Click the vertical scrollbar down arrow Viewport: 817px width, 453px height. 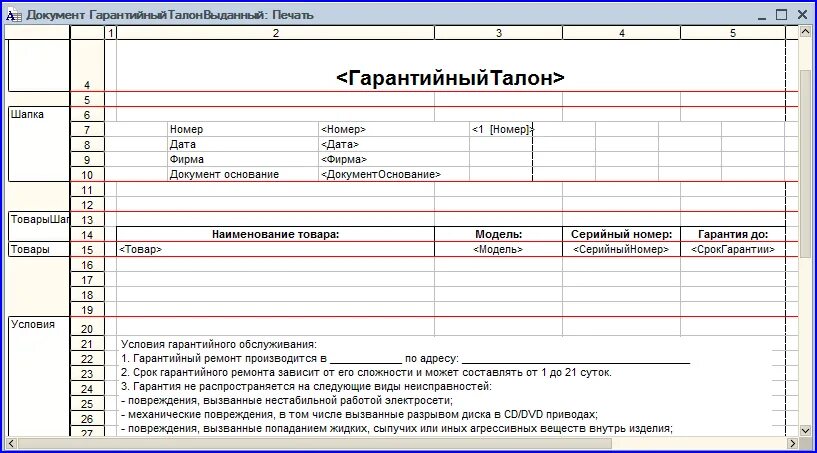[805, 431]
